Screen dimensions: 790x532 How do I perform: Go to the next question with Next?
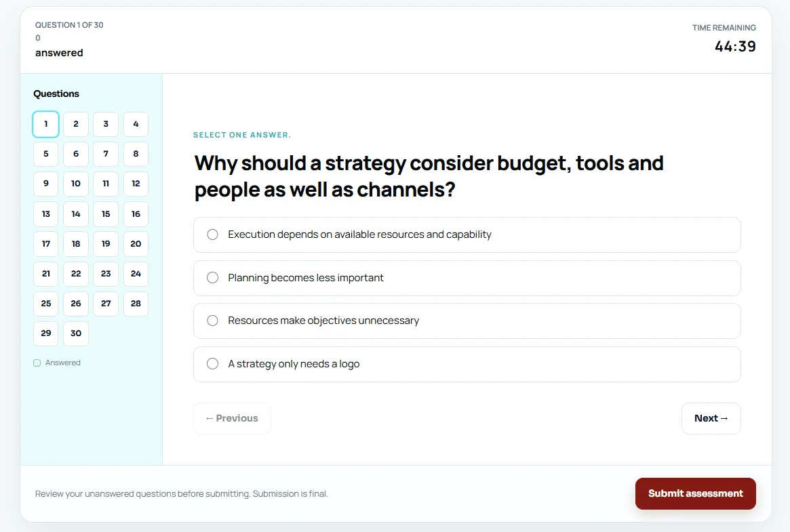coord(711,418)
